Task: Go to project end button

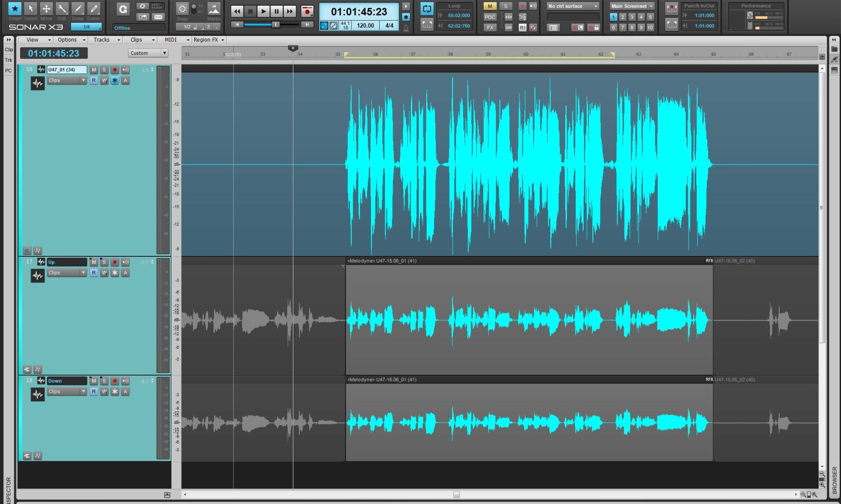Action: [x=307, y=25]
